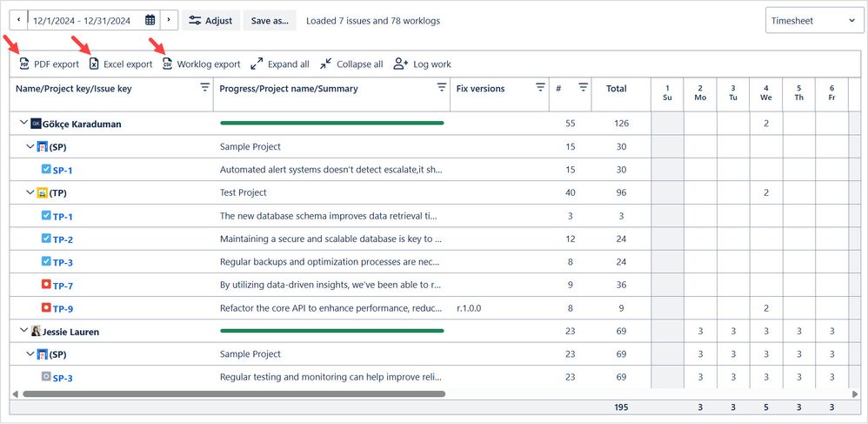Click the Excel export label

point(128,64)
